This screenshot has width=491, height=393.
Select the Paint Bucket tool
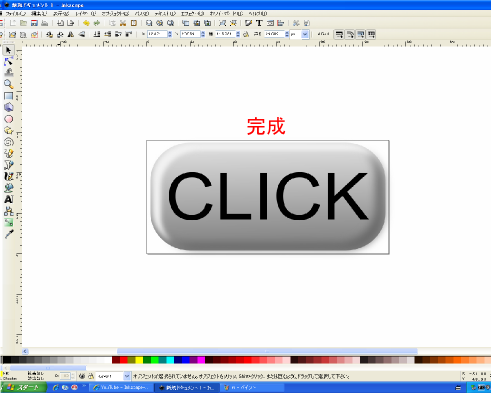(9, 188)
